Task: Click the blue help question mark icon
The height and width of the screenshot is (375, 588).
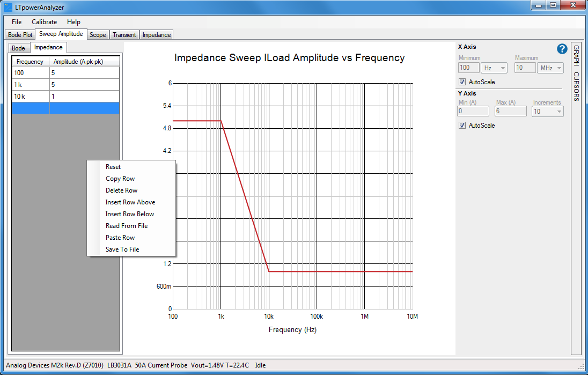Action: [x=562, y=49]
